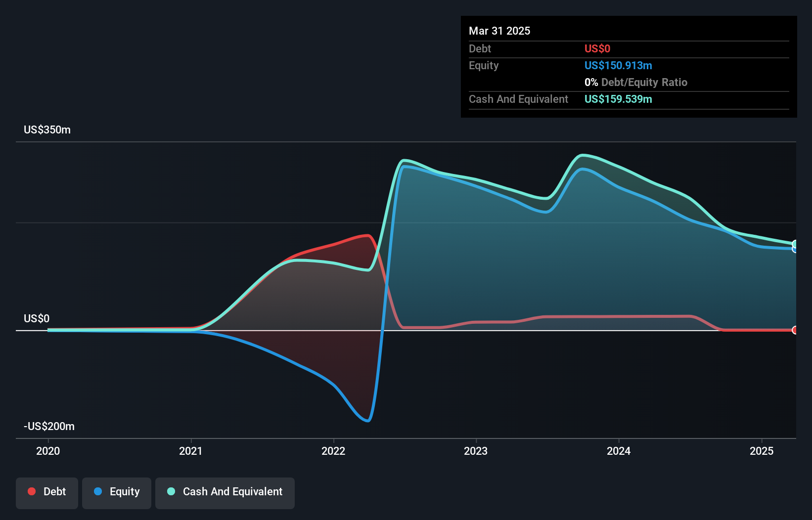This screenshot has height=520, width=812.
Task: Click the 2022 x-axis label
Action: click(x=333, y=451)
